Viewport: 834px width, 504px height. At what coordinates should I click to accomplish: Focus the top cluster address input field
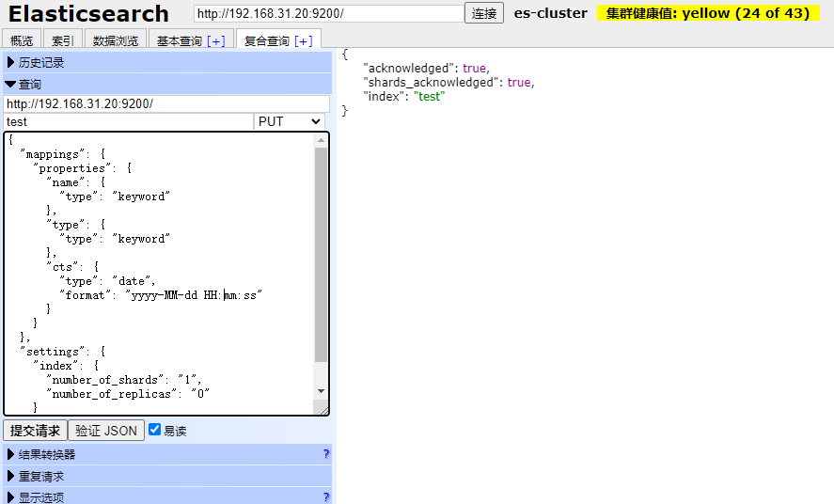coord(328,13)
